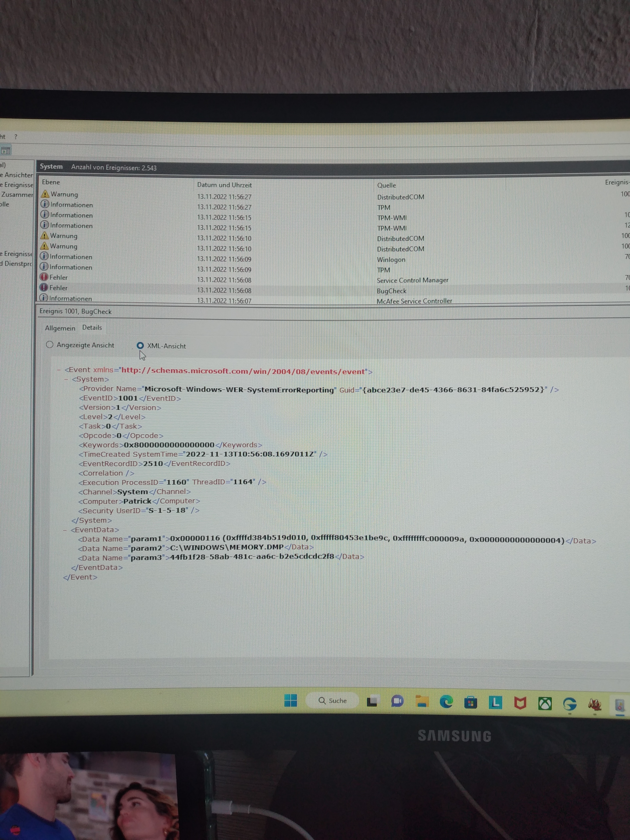Click the toolbar pane toggle icon
This screenshot has height=840, width=630.
[x=6, y=151]
